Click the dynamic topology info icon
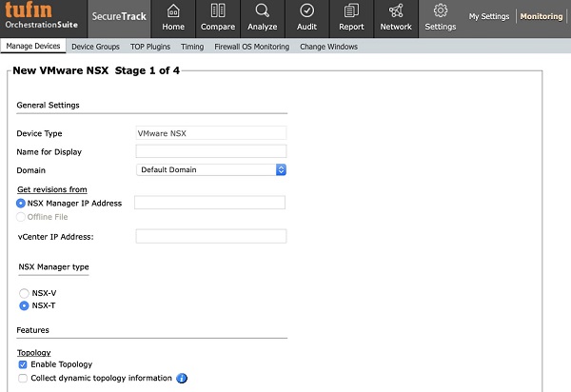This screenshot has width=571, height=392. 182,378
